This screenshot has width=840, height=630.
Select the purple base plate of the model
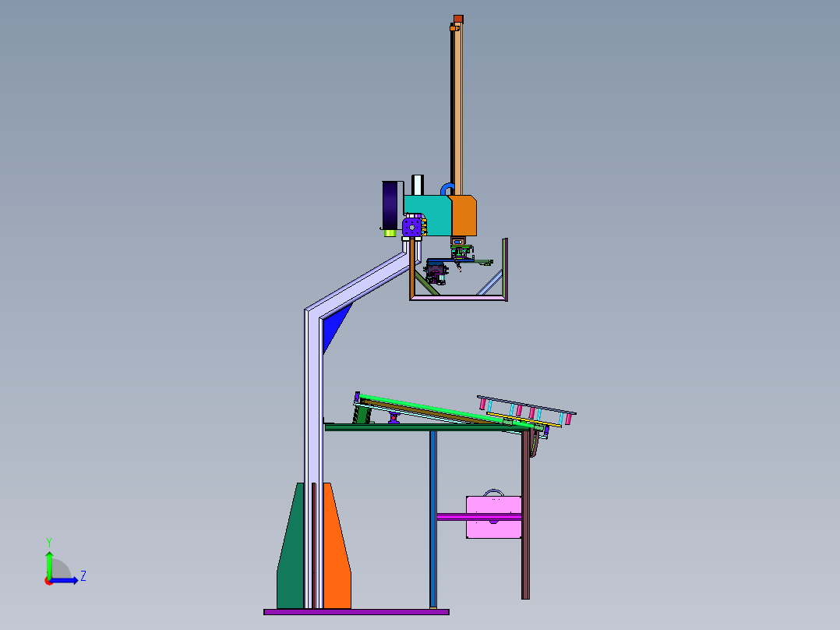tap(356, 612)
